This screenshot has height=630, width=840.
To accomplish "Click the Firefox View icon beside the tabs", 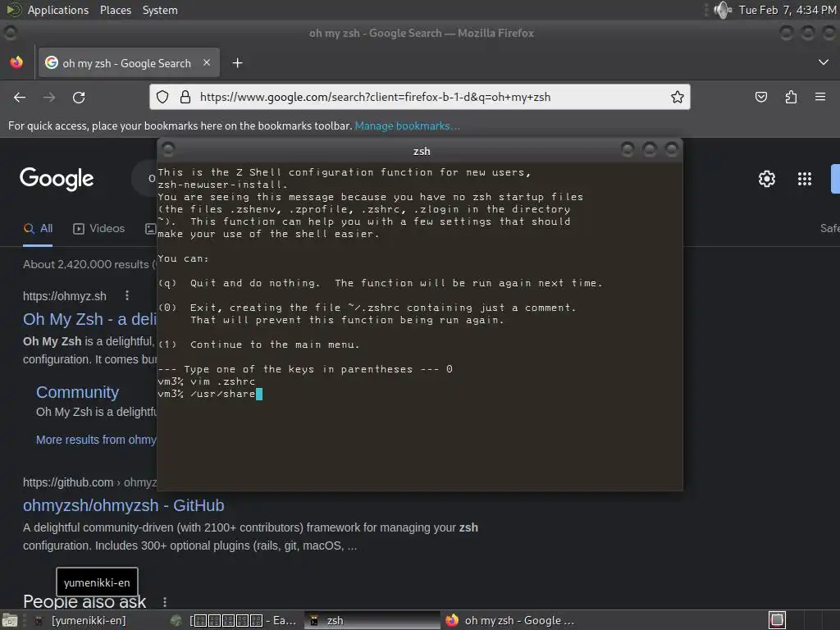I will tap(16, 62).
